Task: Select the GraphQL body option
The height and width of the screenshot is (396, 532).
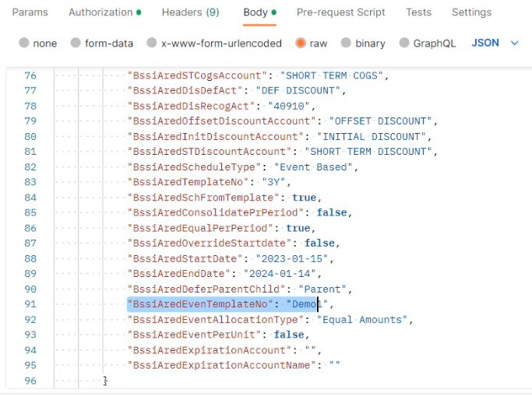Action: click(427, 43)
